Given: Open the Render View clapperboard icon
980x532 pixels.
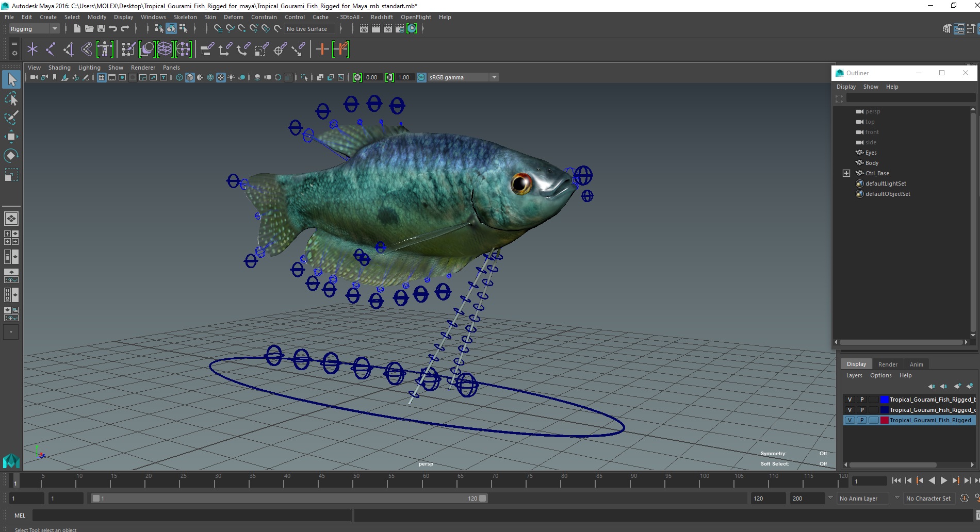Looking at the screenshot, I should (364, 29).
